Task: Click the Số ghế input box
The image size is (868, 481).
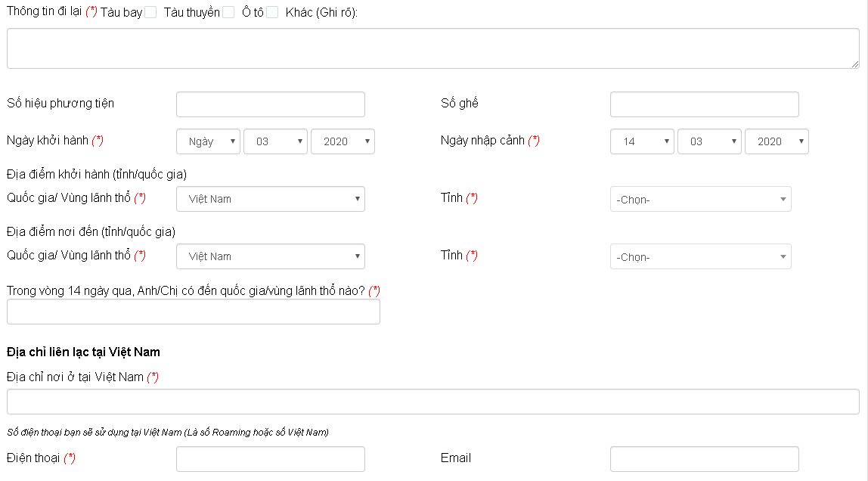Action: [705, 104]
